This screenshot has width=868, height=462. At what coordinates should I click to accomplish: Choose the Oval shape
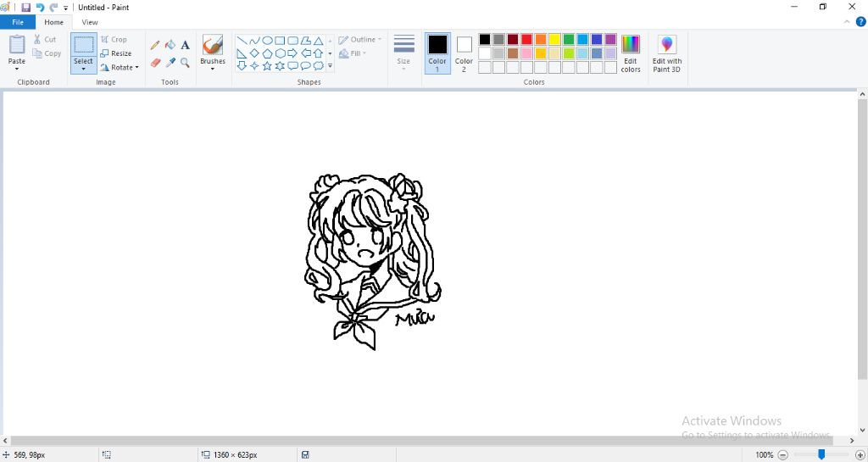[x=267, y=41]
